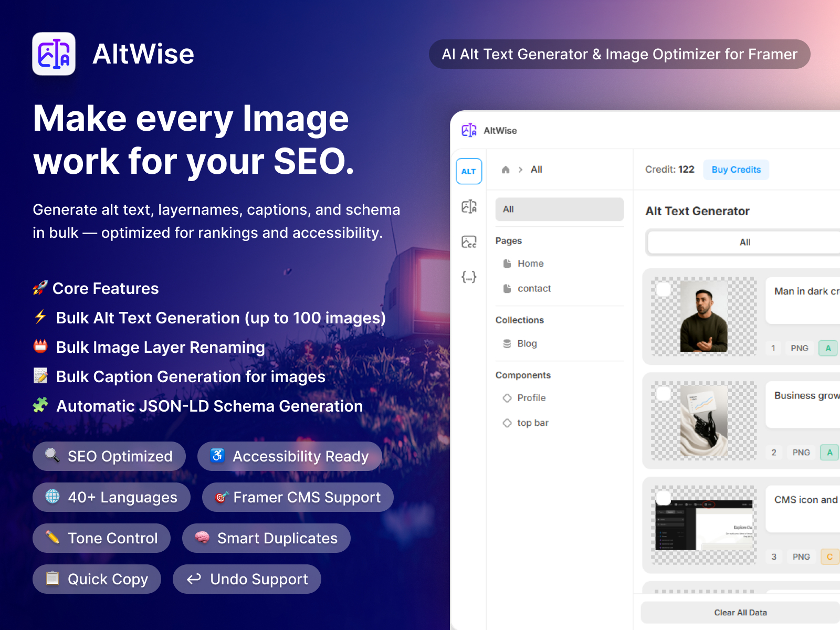Tick the checkbox on the man portrait image
Screen dimensions: 840x630
click(x=664, y=289)
